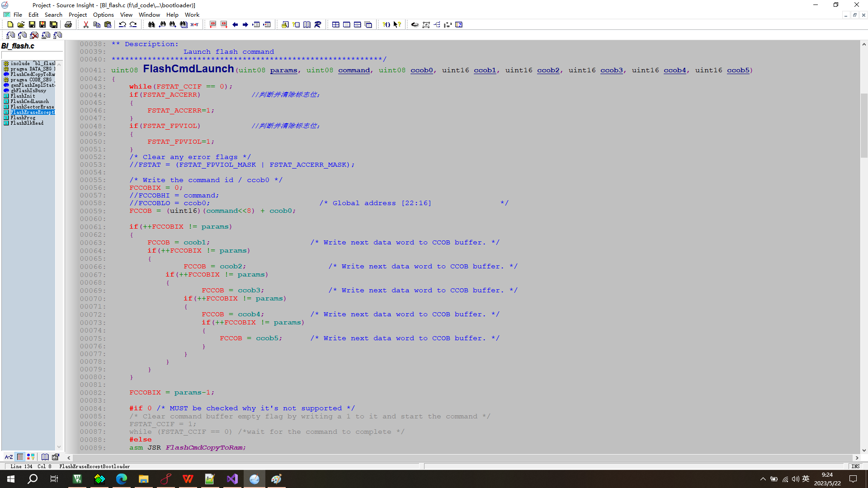
Task: Open the Options menu
Action: (104, 15)
